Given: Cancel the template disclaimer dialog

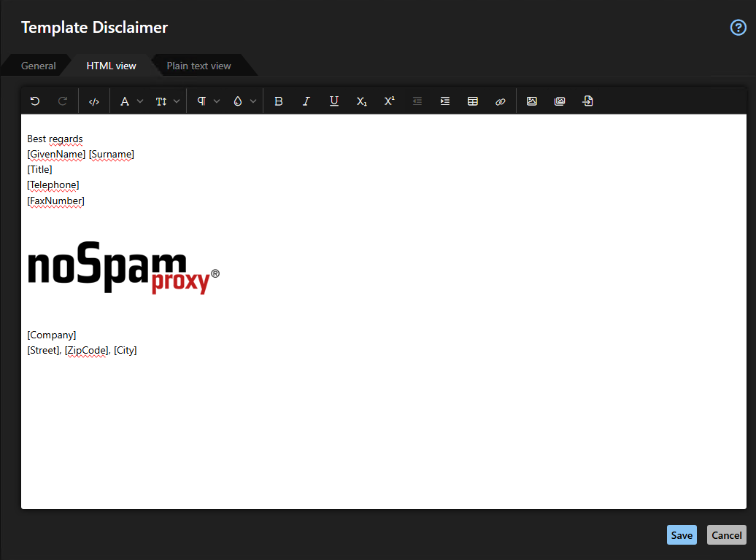Looking at the screenshot, I should coord(727,535).
